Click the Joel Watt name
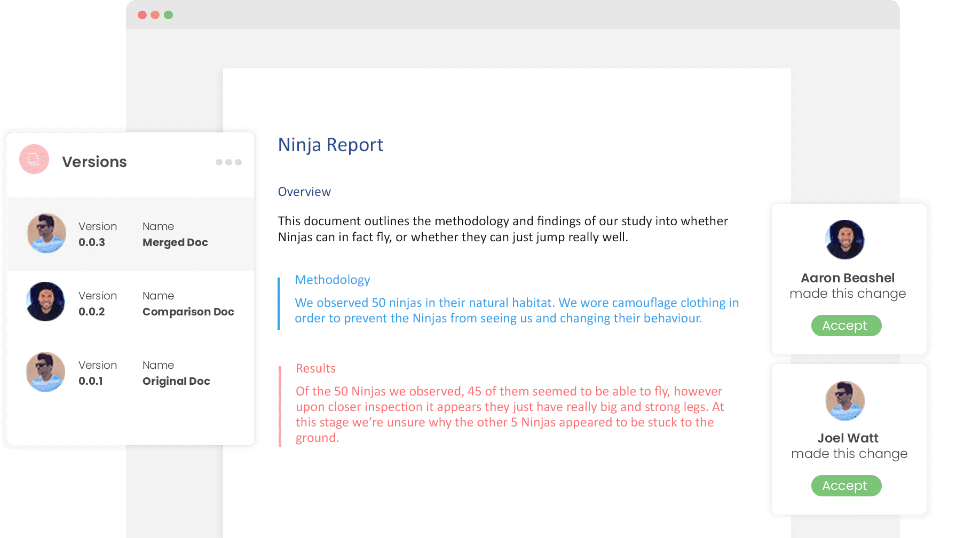 click(848, 438)
